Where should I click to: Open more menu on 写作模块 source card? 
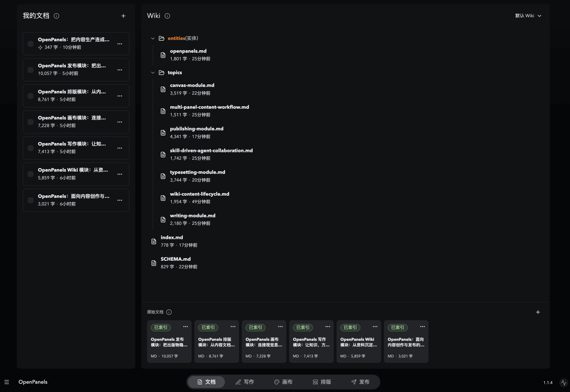coord(328,327)
